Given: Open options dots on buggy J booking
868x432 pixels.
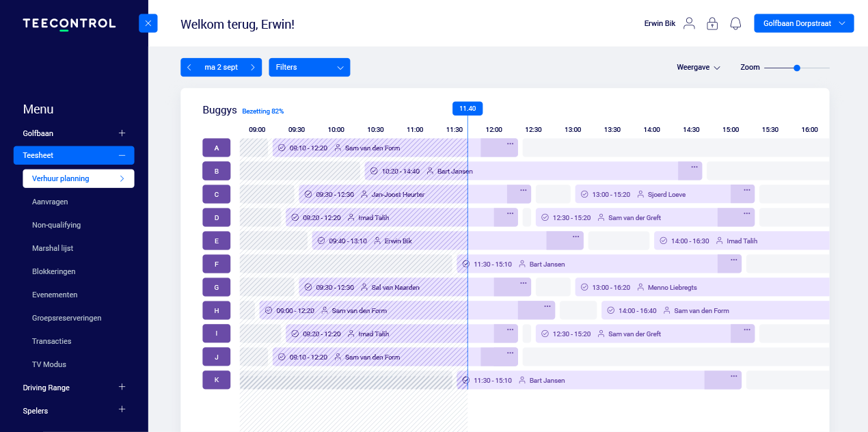Looking at the screenshot, I should pyautogui.click(x=510, y=353).
